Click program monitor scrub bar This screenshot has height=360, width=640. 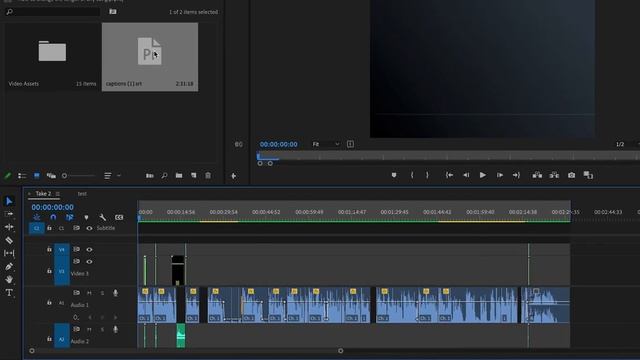tap(448, 156)
